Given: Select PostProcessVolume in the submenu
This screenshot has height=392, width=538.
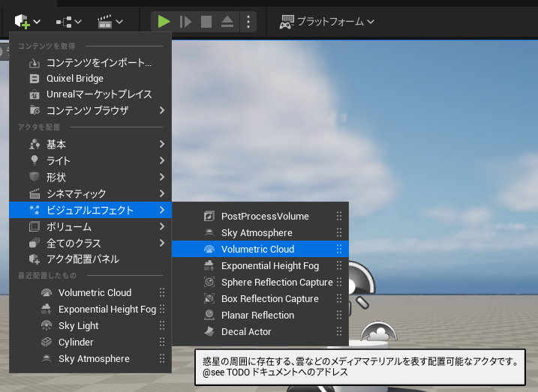Looking at the screenshot, I should point(265,217).
